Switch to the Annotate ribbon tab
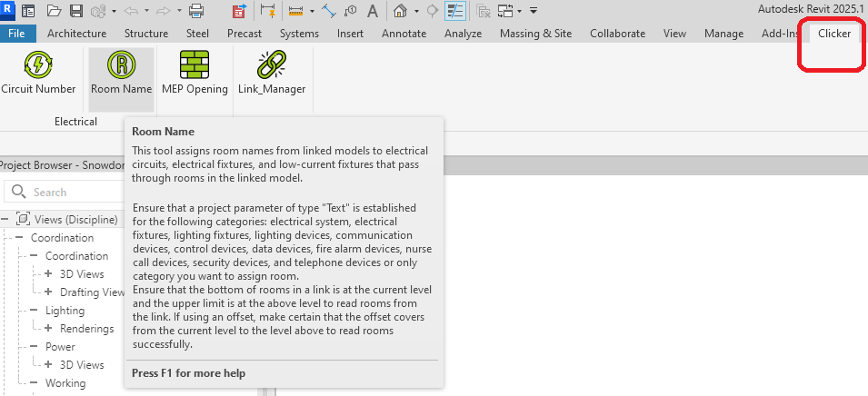Screen dimensions: 868x396 [404, 34]
